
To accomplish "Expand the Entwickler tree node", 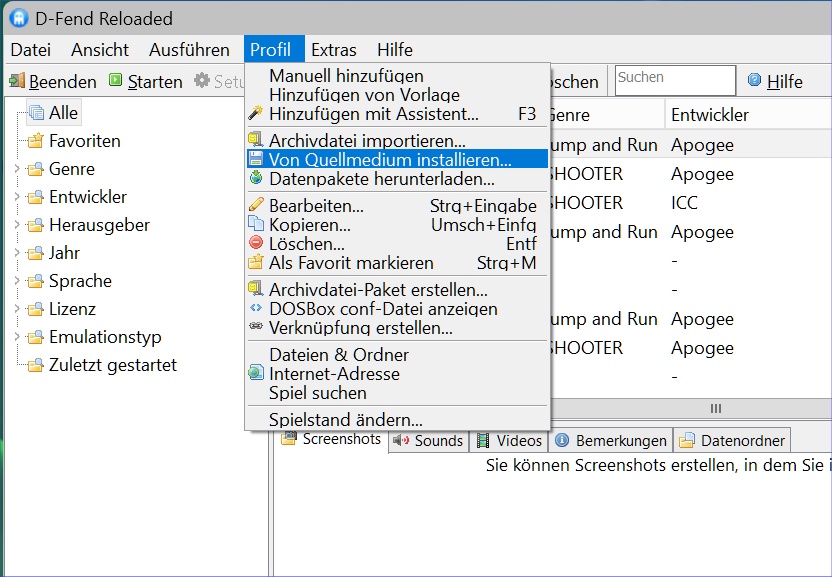I will (x=16, y=197).
